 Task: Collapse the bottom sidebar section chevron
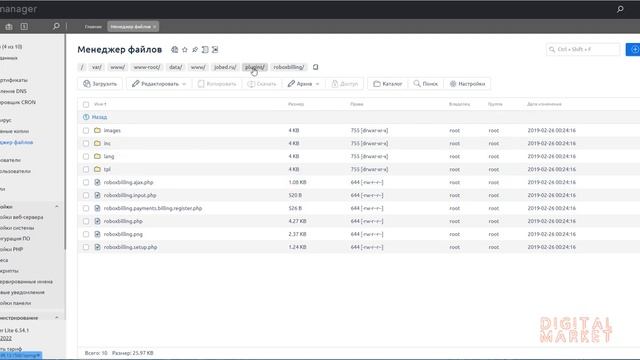(x=57, y=318)
